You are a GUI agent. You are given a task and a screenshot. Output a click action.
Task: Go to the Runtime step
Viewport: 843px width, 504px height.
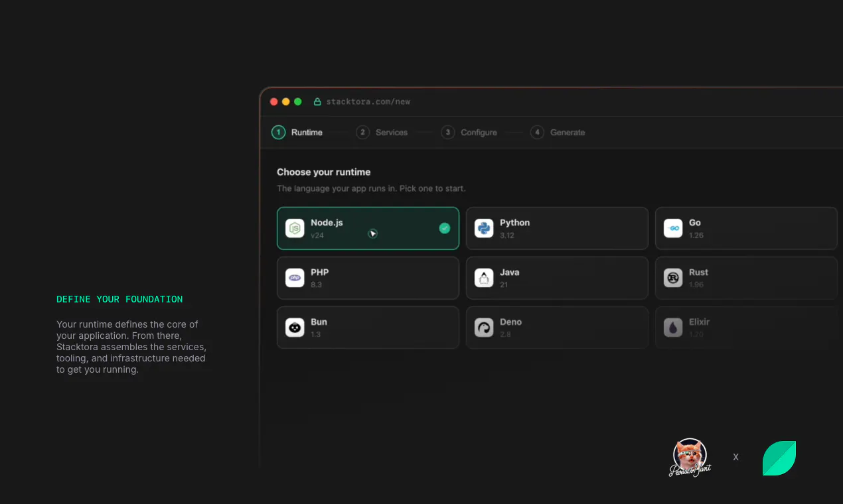pos(297,132)
